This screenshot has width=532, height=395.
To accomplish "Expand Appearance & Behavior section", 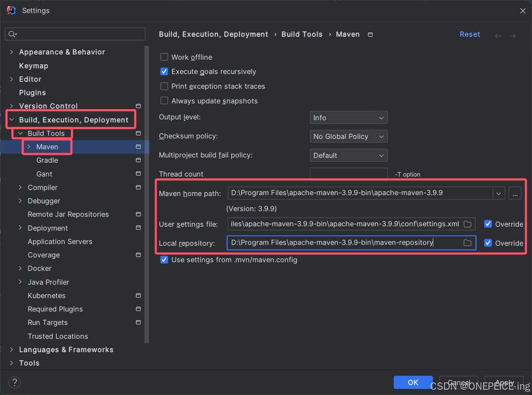I will [x=11, y=52].
